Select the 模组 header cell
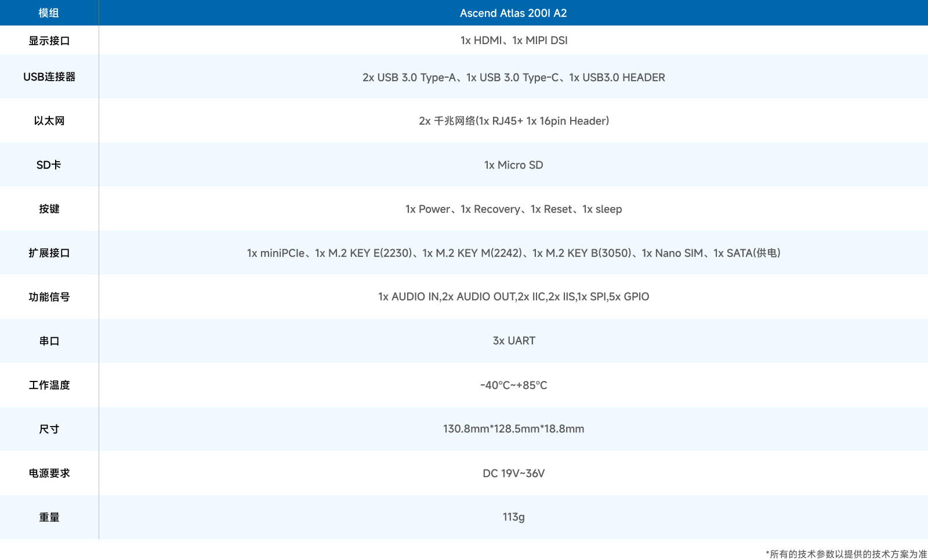 pos(49,13)
